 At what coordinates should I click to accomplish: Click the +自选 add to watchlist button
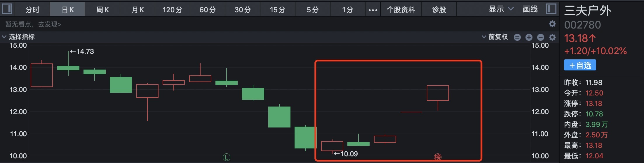point(580,65)
